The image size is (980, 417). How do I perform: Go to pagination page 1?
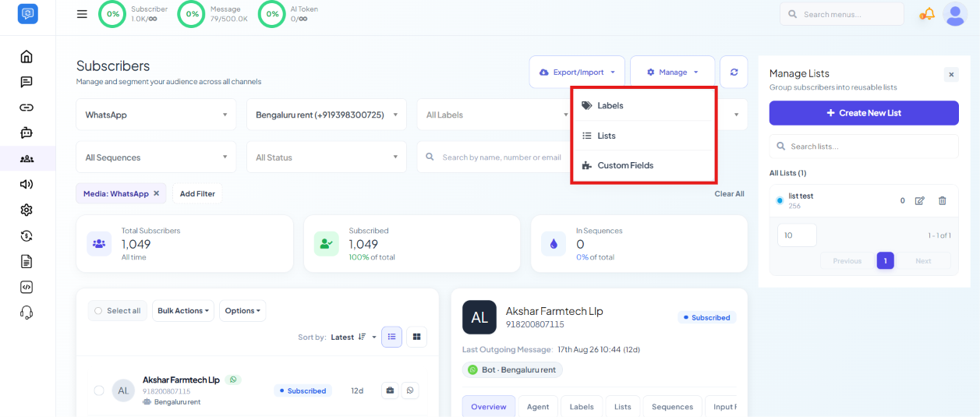coord(885,260)
